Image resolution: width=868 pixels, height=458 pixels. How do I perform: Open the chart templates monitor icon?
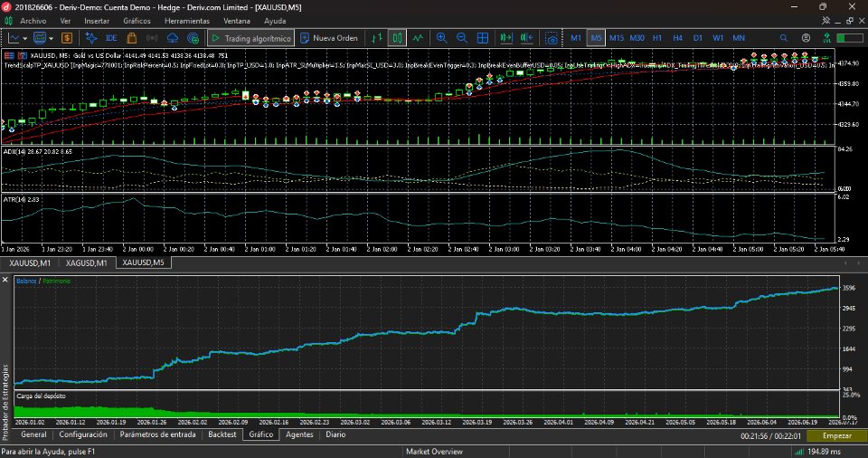tap(39, 38)
